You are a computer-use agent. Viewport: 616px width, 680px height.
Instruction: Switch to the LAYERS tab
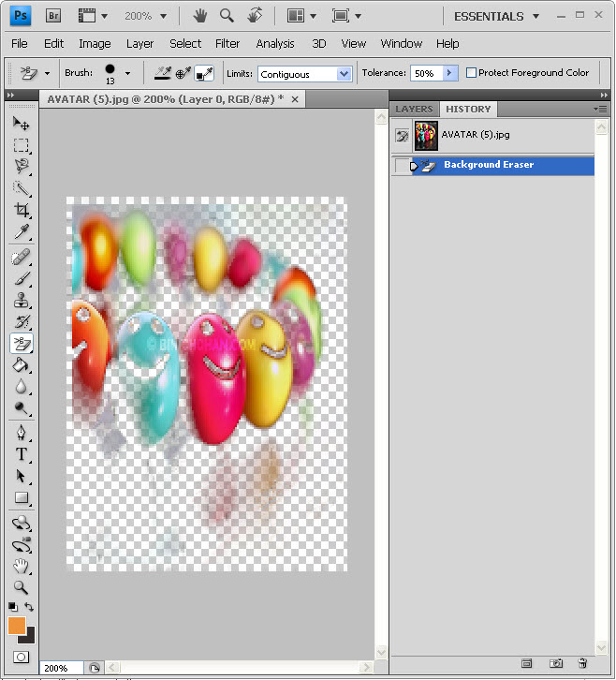pos(414,110)
